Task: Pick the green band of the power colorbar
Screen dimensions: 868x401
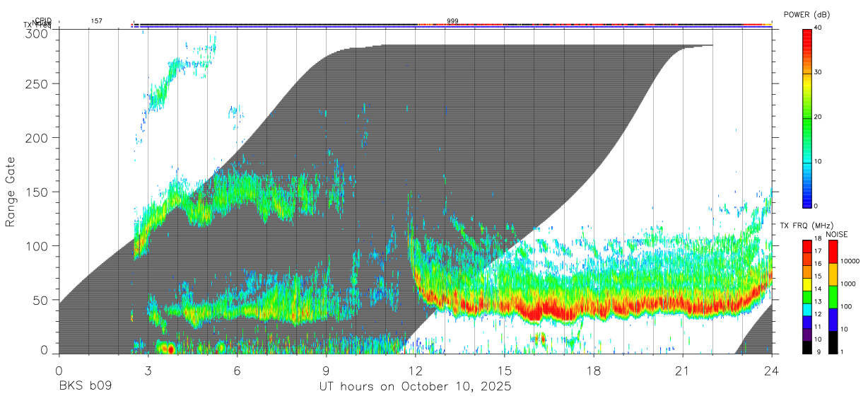Action: click(807, 118)
